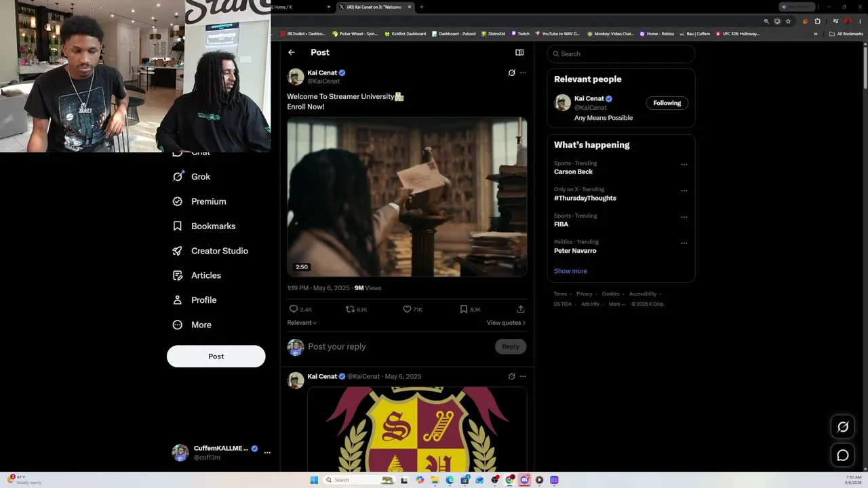Screen dimensions: 868x488
Task: Open the Picker Wheel bookmark
Action: pos(355,34)
